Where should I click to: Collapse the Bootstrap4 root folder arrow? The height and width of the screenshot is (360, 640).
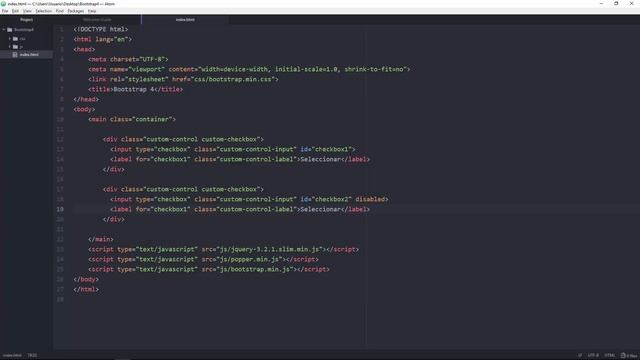4,30
